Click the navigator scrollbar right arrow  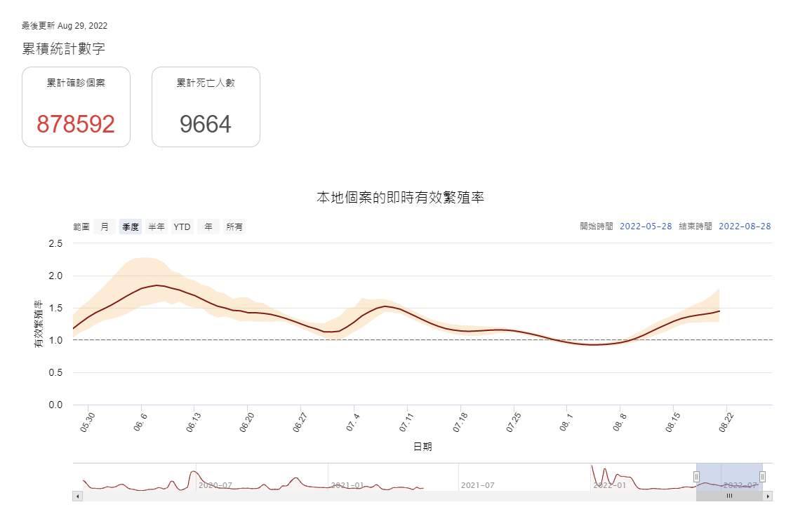coord(768,496)
